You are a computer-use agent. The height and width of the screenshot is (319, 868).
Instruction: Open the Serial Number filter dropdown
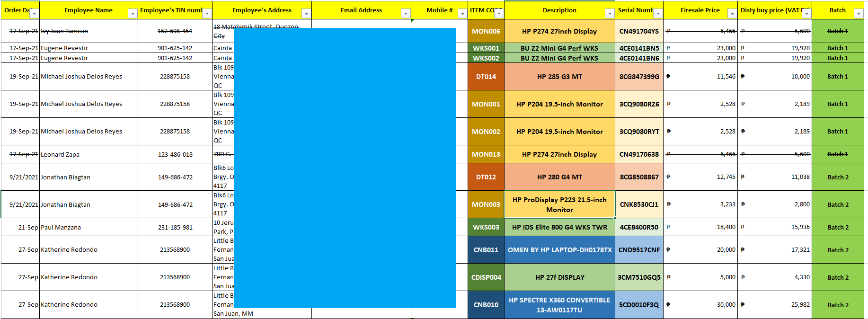tap(658, 14)
